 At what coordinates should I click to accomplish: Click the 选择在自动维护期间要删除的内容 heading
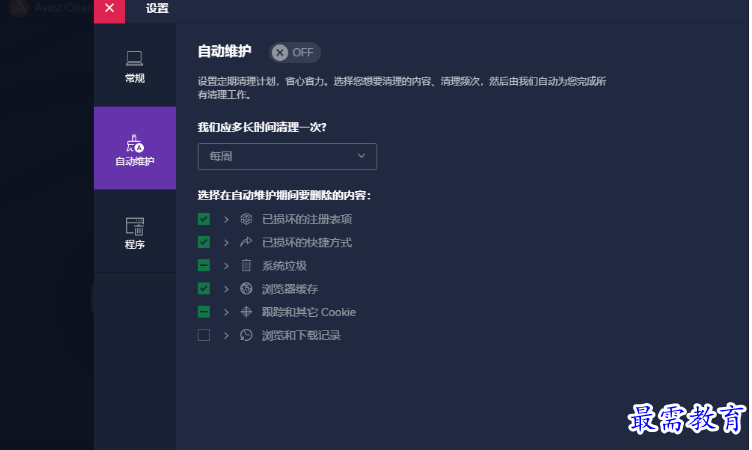284,195
